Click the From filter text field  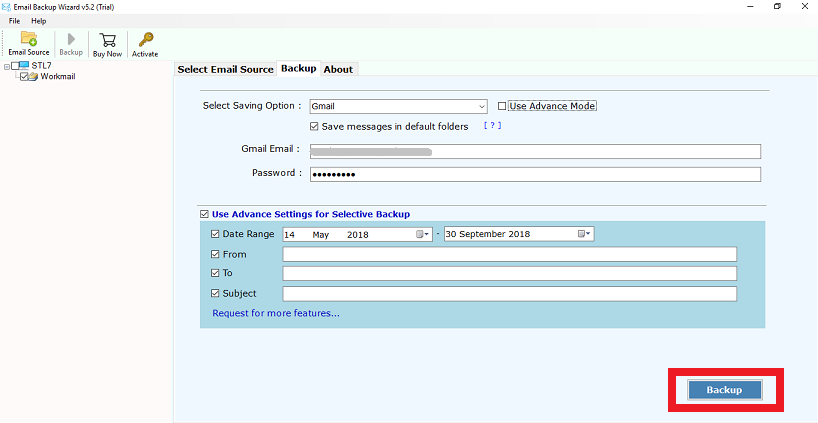click(510, 255)
